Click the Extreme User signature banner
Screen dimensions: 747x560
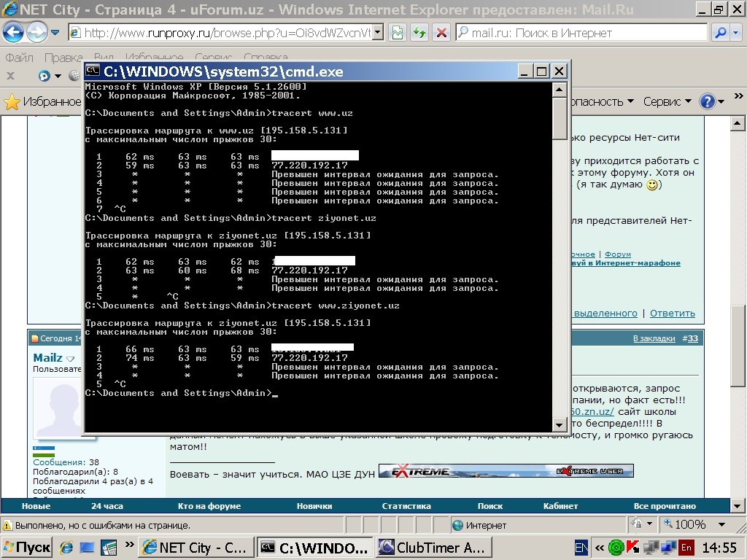coord(506,470)
